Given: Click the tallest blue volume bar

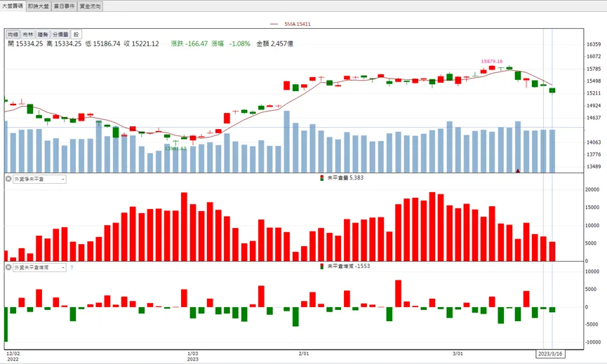Looking at the screenshot, I should pyautogui.click(x=287, y=142).
